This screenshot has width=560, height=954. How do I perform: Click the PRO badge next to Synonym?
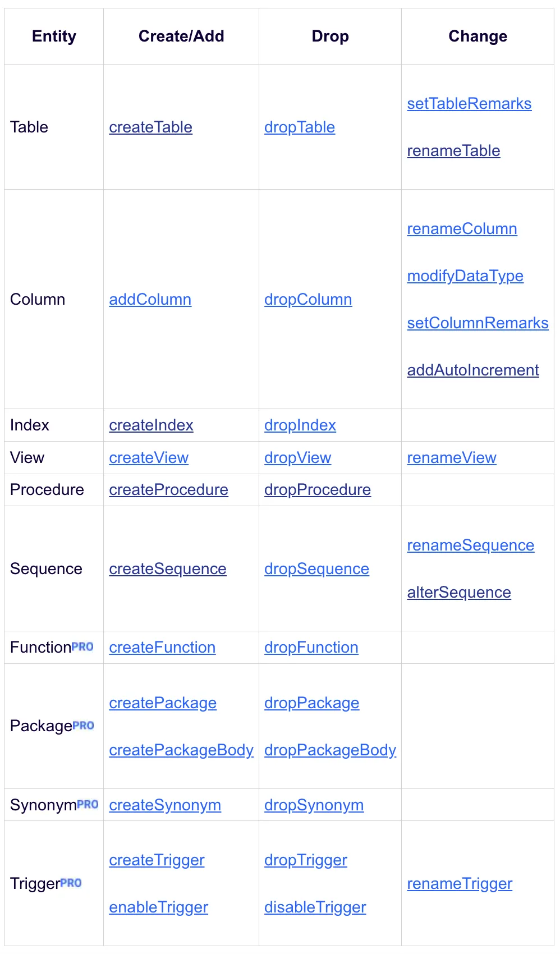click(88, 804)
